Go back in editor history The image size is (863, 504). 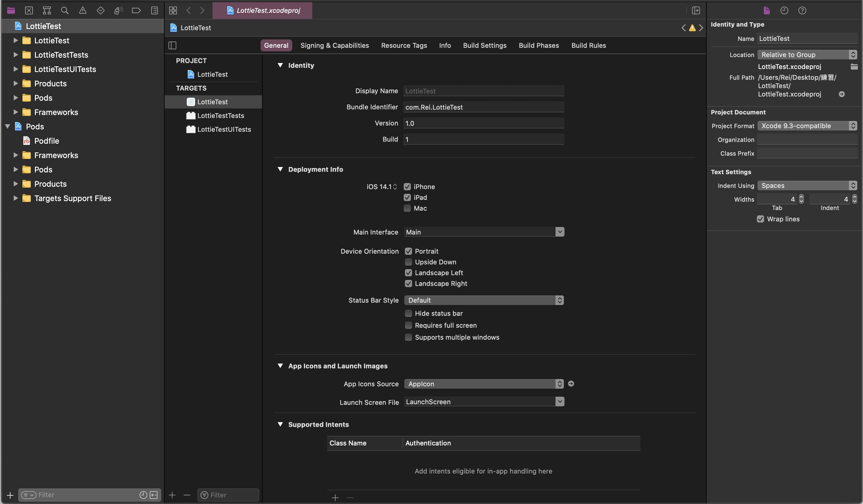(189, 11)
